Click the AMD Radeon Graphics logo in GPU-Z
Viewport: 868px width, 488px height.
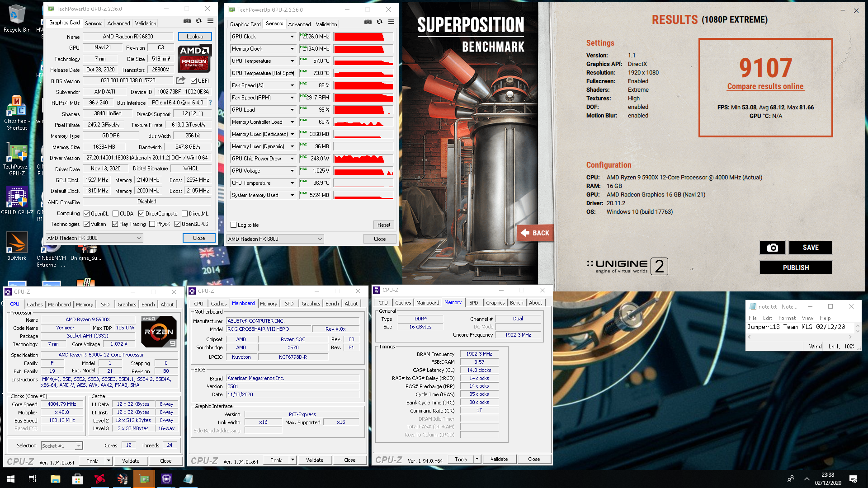tap(194, 58)
